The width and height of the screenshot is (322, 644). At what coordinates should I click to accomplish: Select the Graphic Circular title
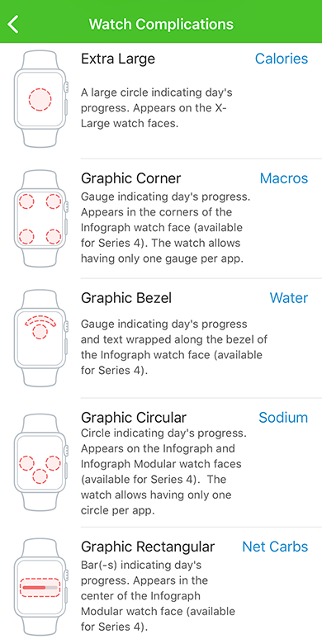(134, 418)
